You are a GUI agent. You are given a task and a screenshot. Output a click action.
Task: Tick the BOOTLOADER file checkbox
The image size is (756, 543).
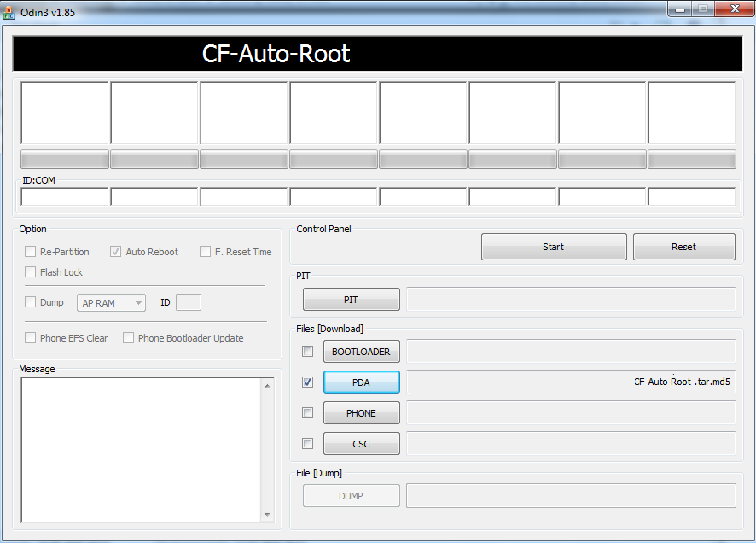tap(308, 352)
